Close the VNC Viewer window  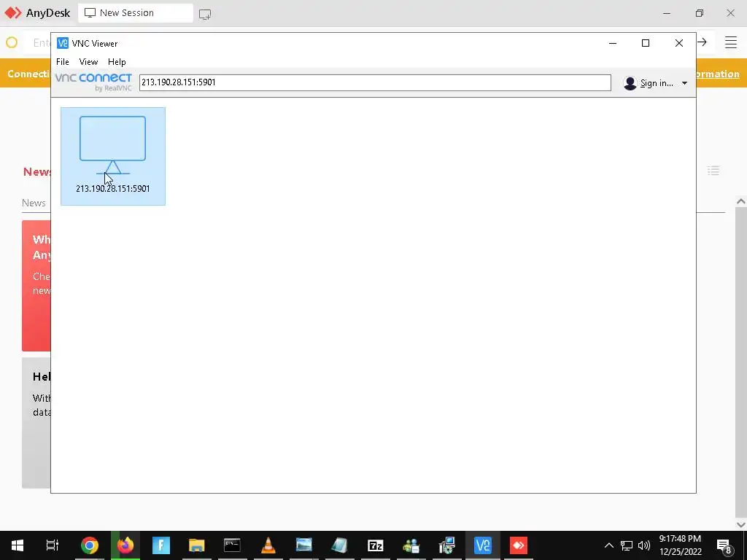point(679,43)
